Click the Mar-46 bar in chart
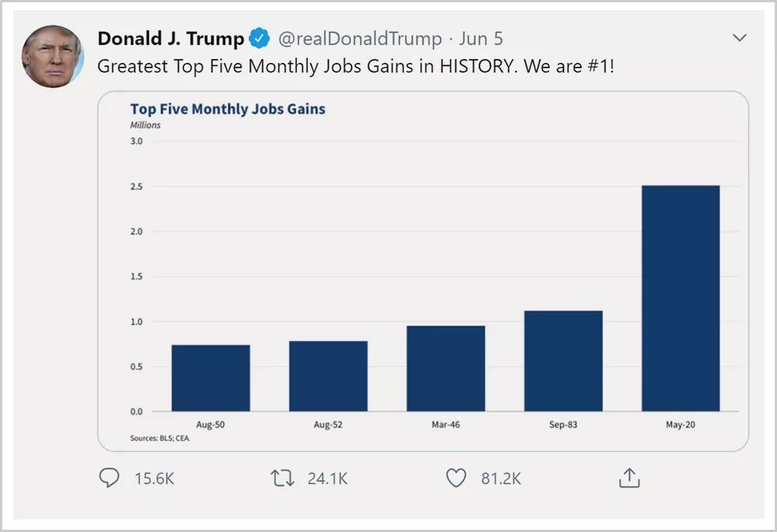This screenshot has width=777, height=532. click(445, 368)
